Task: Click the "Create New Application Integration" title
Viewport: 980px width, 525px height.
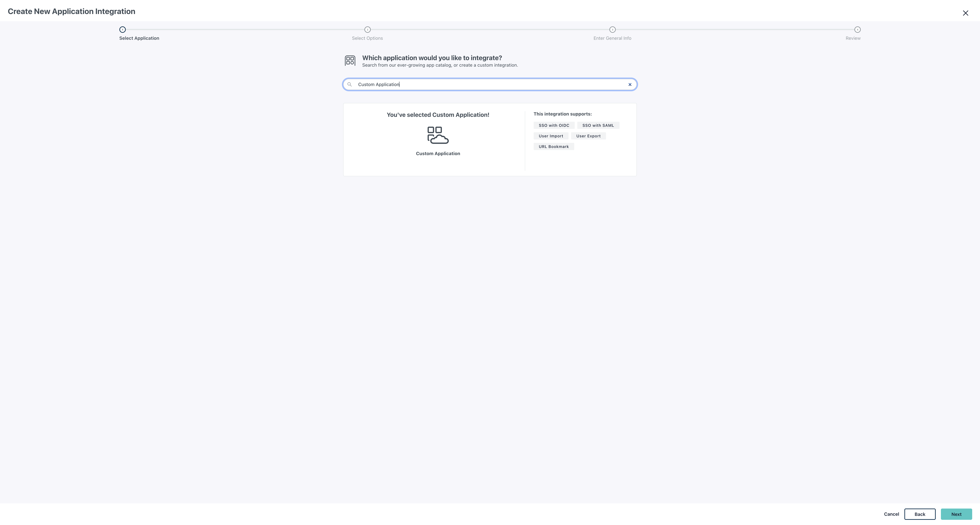Action: (x=72, y=11)
